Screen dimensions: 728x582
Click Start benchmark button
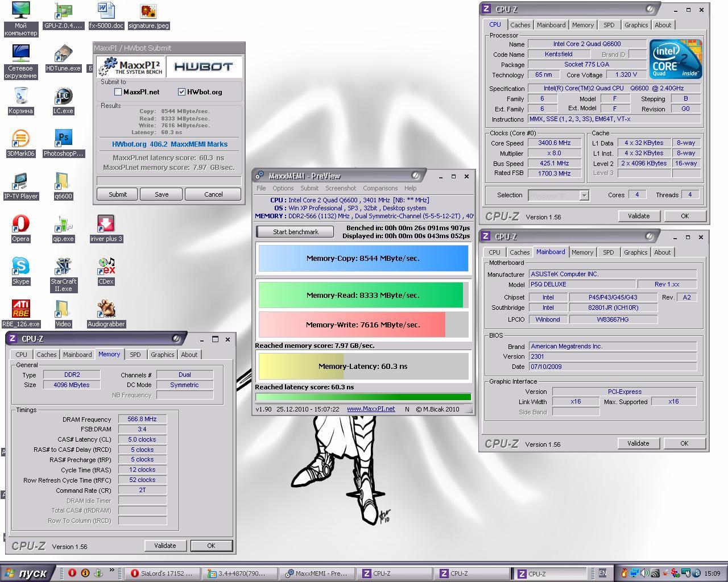tap(295, 232)
